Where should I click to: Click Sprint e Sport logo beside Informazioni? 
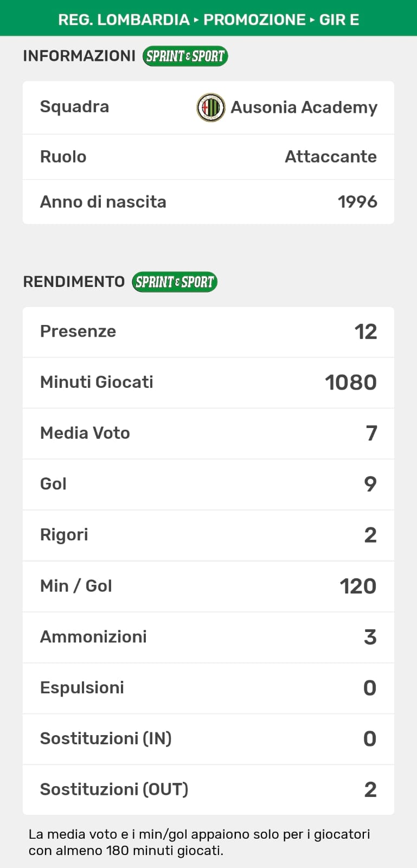185,56
